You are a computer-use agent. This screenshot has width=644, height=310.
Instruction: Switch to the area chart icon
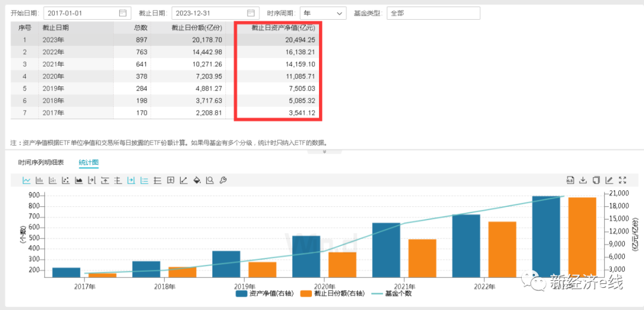(79, 180)
